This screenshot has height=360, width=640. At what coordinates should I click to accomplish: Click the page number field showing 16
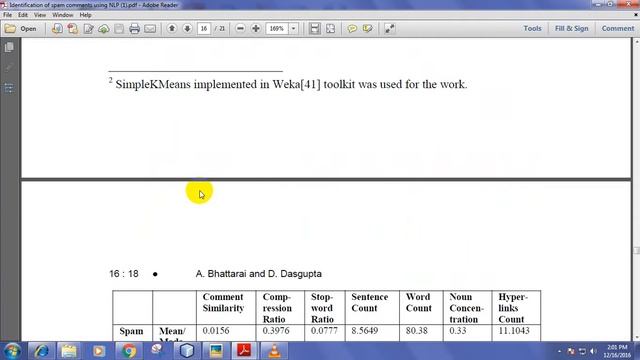[204, 29]
